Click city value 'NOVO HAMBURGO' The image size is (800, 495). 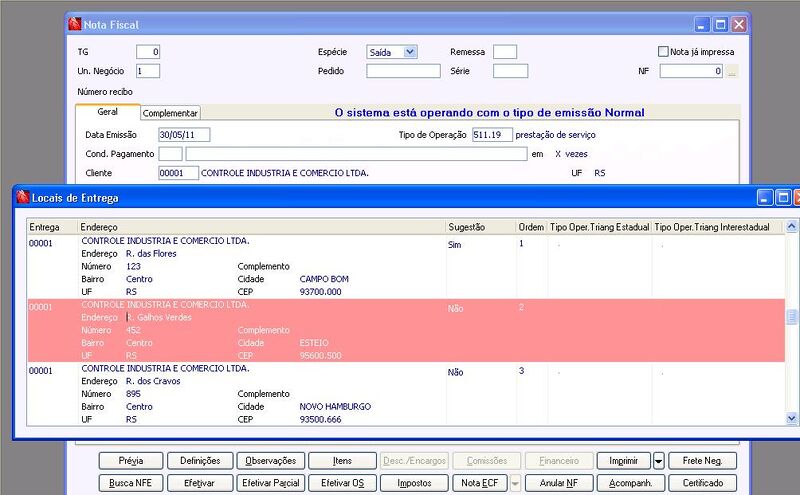point(335,407)
